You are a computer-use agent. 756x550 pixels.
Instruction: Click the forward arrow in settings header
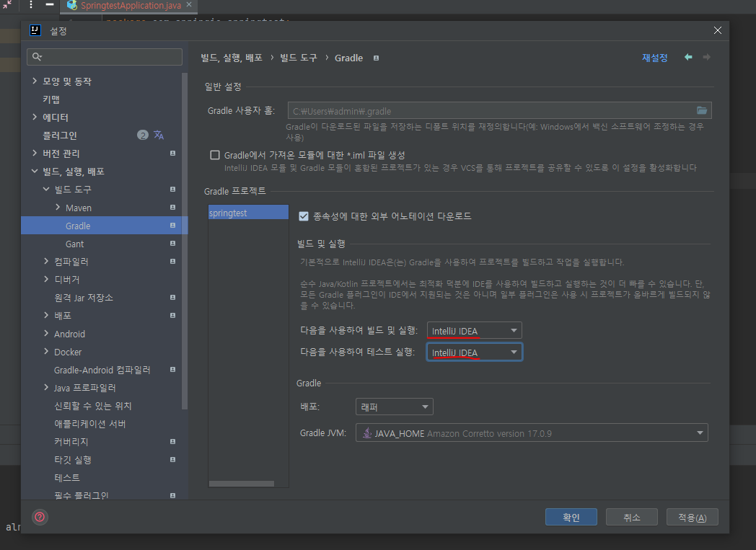706,58
